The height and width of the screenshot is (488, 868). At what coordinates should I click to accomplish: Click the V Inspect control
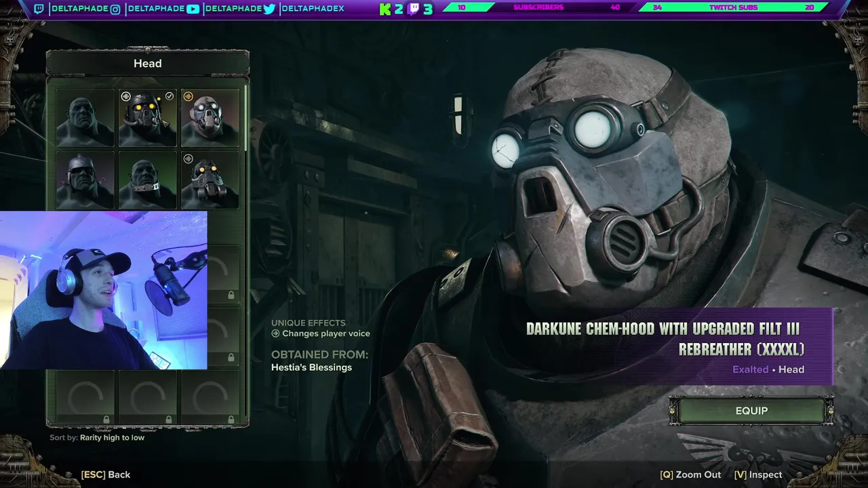(758, 475)
